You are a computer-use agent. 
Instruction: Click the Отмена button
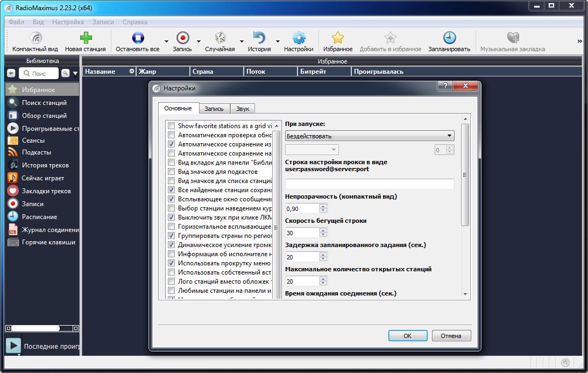click(x=451, y=335)
